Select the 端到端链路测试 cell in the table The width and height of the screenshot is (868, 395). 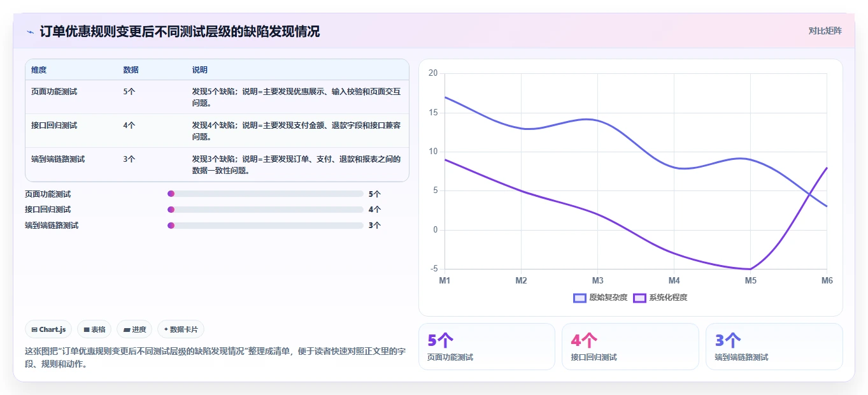(58, 159)
